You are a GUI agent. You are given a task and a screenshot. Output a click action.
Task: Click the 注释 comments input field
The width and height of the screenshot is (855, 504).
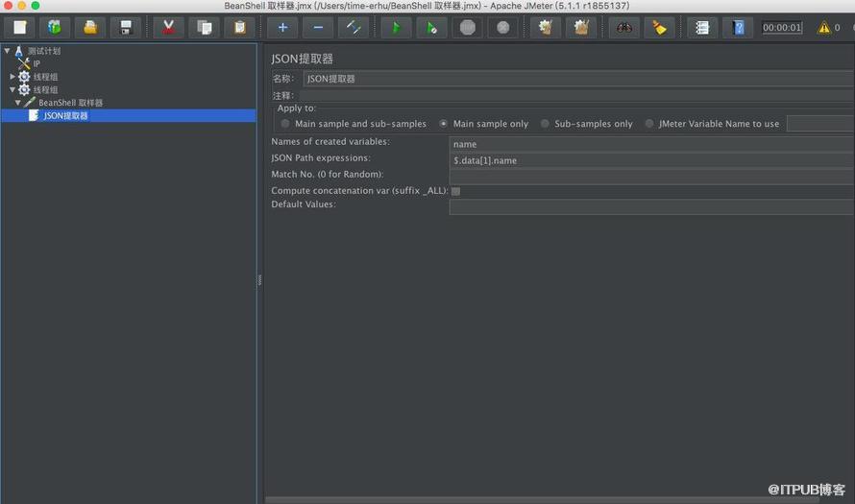pos(576,95)
